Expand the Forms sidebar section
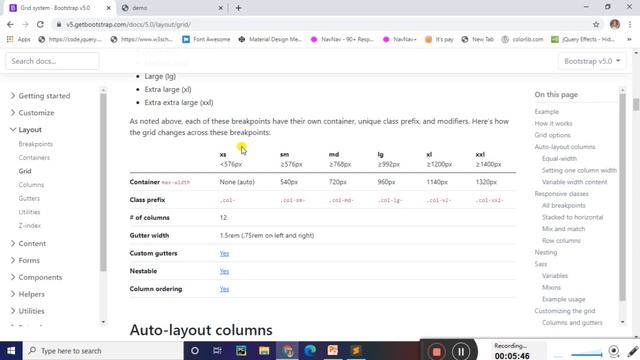640x360 pixels. click(x=24, y=260)
